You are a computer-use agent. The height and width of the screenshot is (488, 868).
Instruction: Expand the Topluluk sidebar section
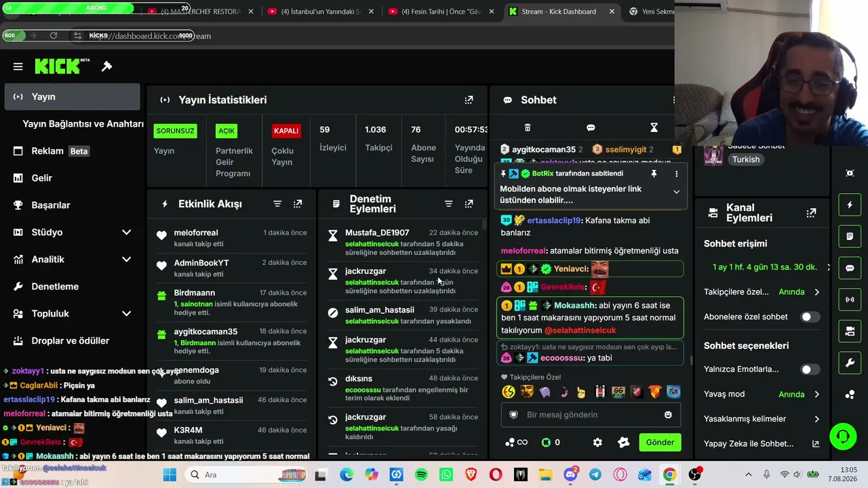126,314
